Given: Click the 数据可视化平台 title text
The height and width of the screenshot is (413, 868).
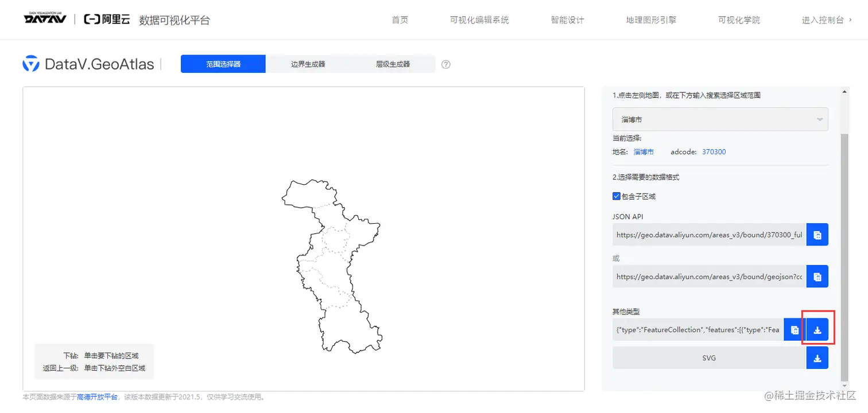Looking at the screenshot, I should pyautogui.click(x=175, y=20).
